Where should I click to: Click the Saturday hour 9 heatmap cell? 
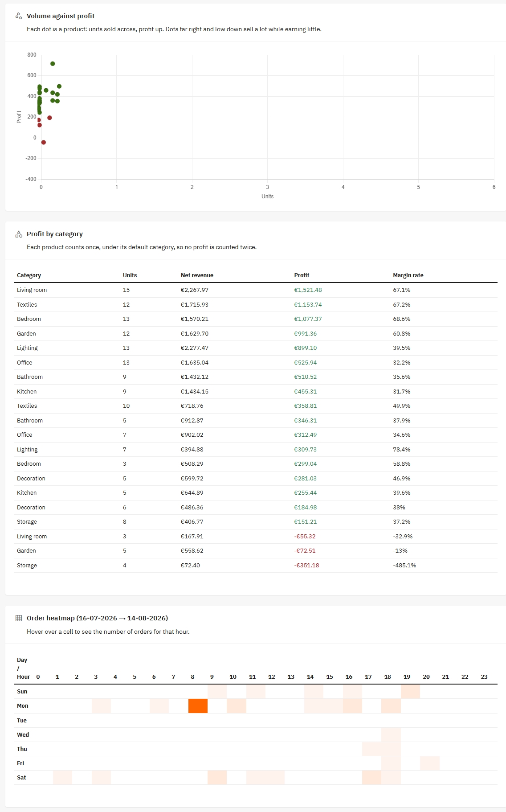coord(217,778)
